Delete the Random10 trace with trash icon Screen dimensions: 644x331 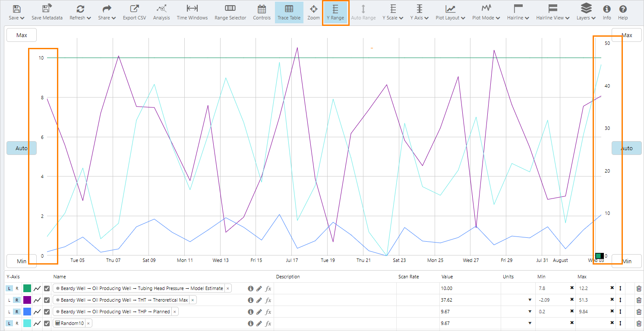coord(639,323)
